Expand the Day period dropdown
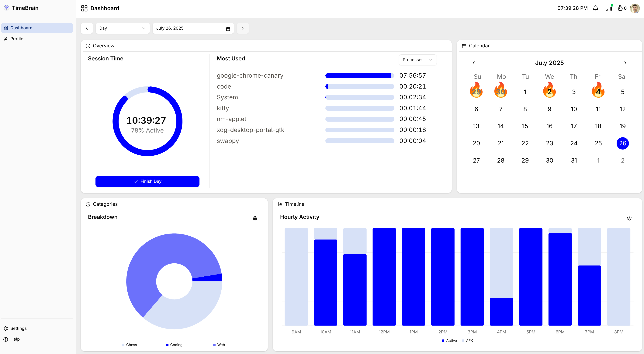Screen dimensions: 644x354 click(x=122, y=28)
